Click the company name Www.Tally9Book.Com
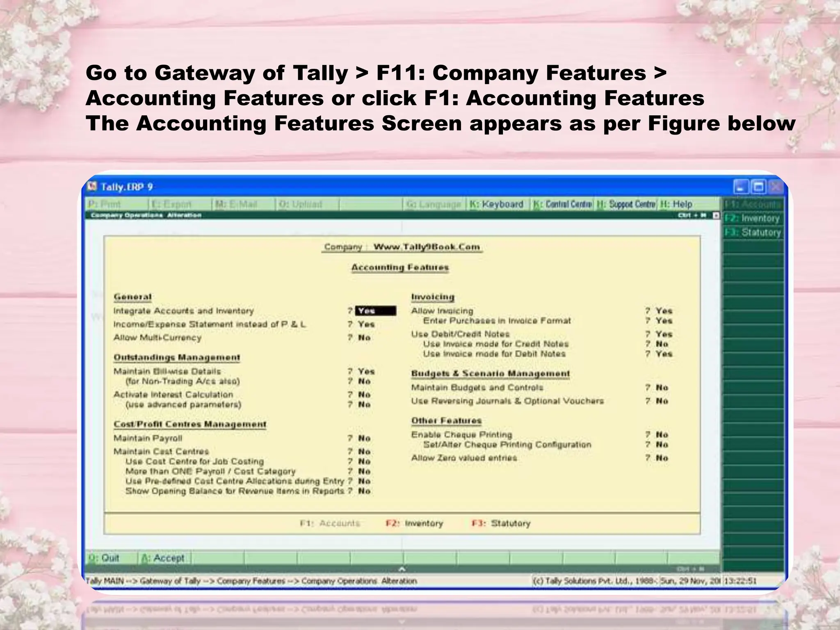Viewport: 840px width, 630px height. 427,247
